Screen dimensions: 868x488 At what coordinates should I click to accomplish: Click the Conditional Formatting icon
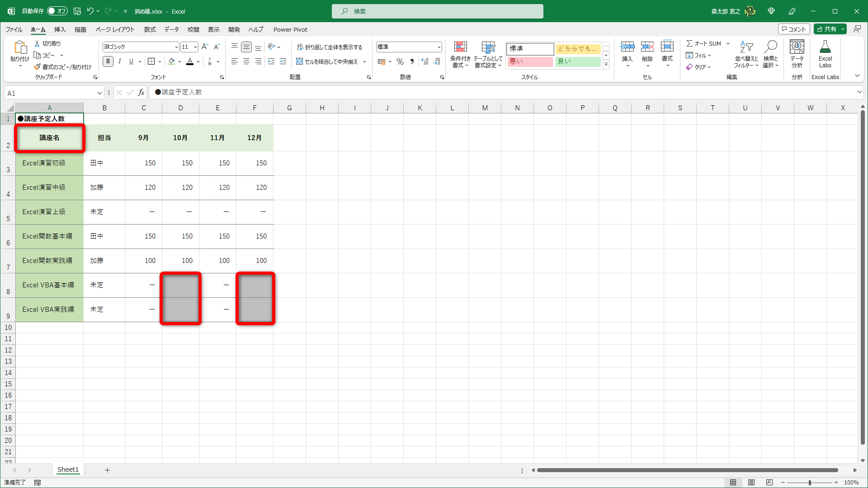(460, 54)
